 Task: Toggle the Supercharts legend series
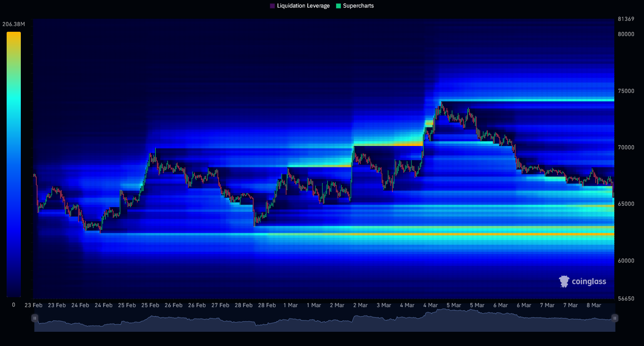[355, 6]
